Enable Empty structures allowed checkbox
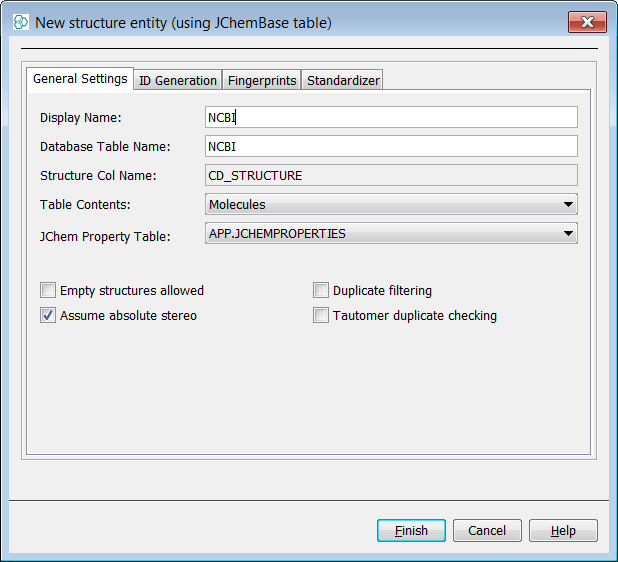The width and height of the screenshot is (618, 562). [48, 291]
